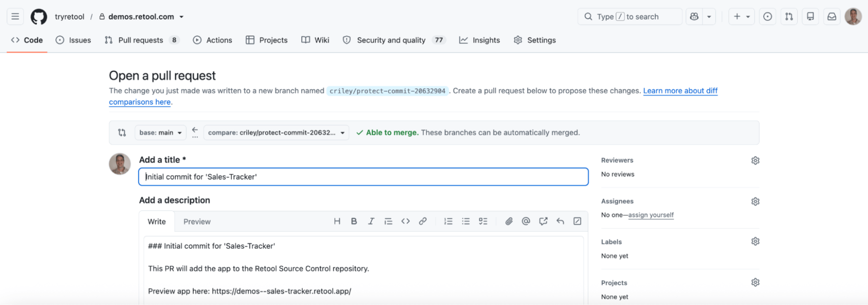
Task: Open your issues from header icon
Action: [767, 16]
